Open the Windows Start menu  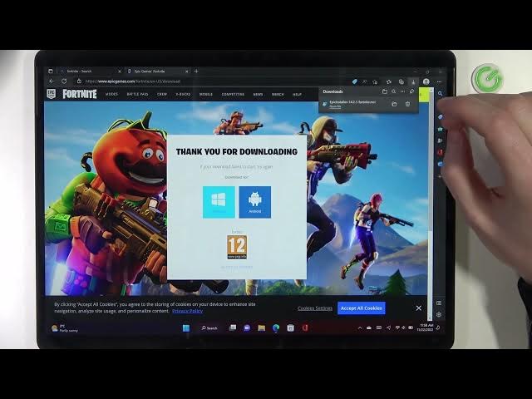pyautogui.click(x=186, y=328)
